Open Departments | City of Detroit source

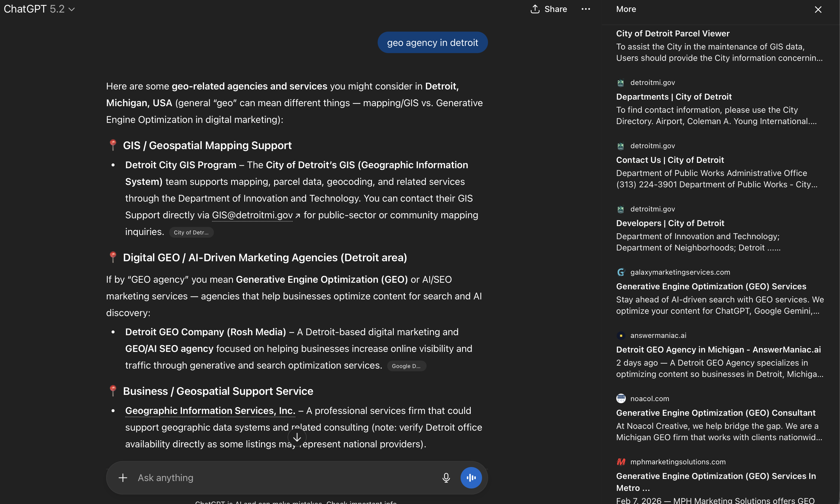(674, 97)
